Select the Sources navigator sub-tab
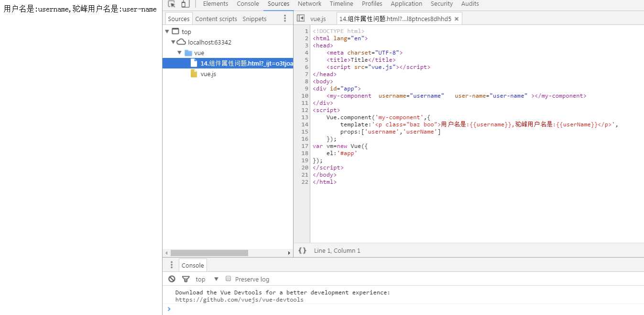This screenshot has width=644, height=315. pos(179,19)
